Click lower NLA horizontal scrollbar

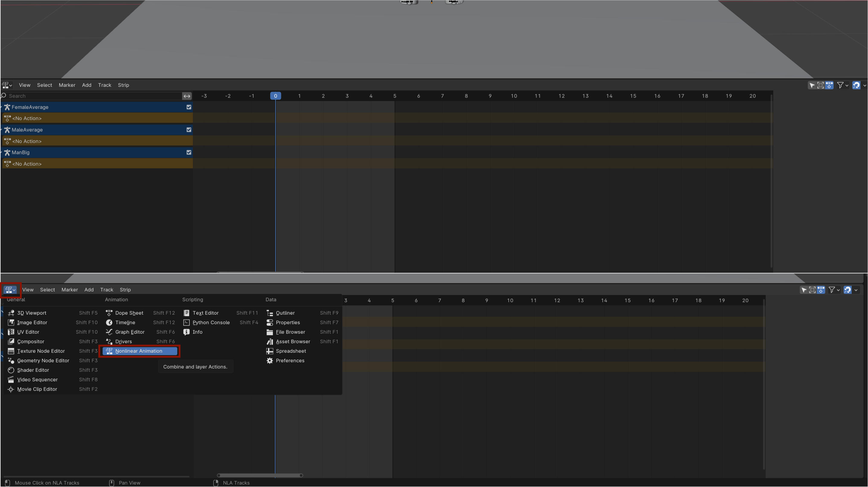[x=260, y=476]
